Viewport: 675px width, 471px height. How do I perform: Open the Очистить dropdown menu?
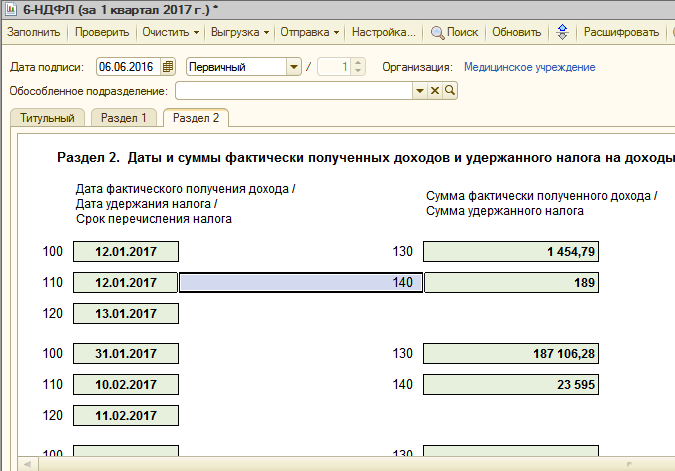[x=170, y=32]
